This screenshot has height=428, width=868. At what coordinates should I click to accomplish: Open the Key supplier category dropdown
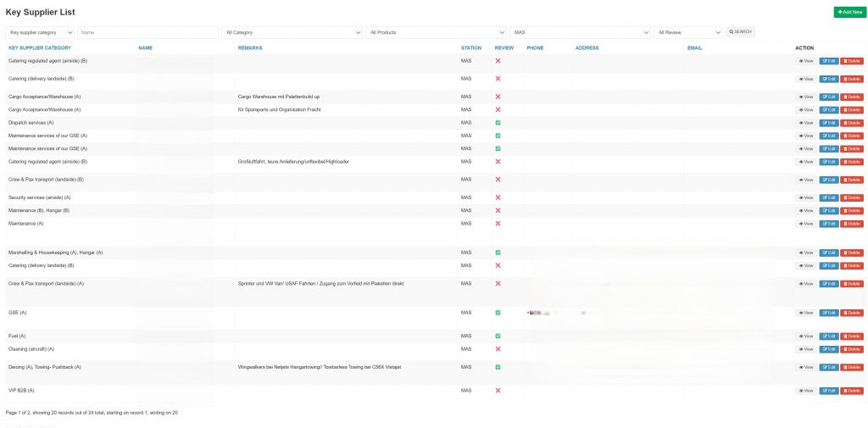(40, 32)
